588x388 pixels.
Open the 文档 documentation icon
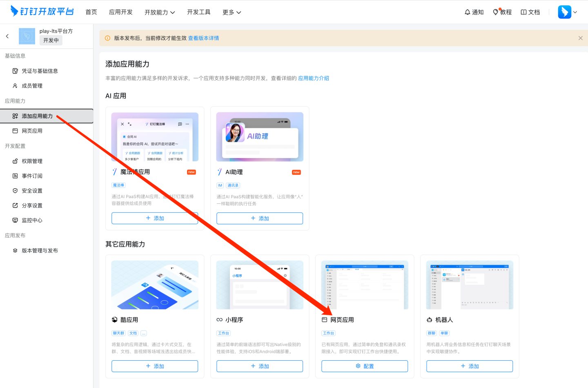point(524,12)
